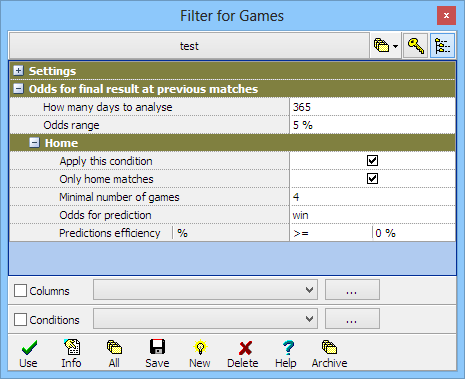Enable the Columns checkbox

20,291
